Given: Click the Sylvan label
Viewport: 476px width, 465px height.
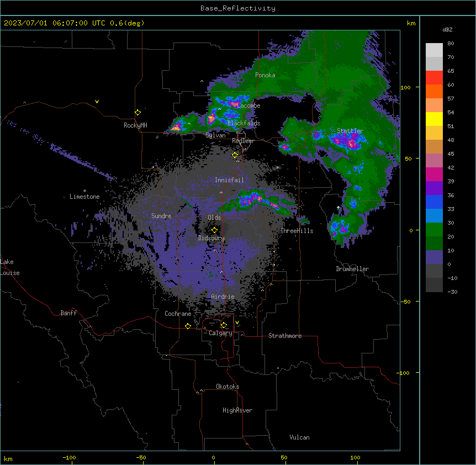Looking at the screenshot, I should [x=215, y=135].
